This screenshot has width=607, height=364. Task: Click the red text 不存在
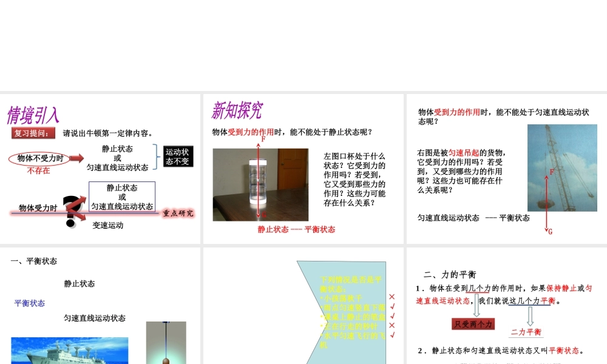click(x=38, y=170)
